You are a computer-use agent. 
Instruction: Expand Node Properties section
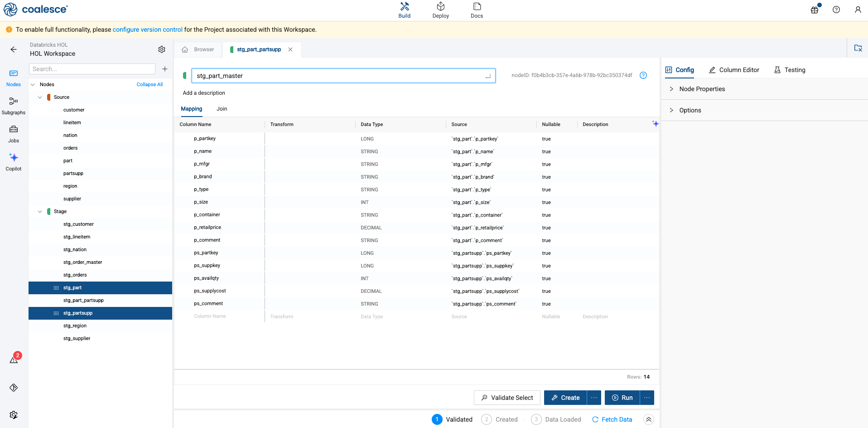point(765,89)
